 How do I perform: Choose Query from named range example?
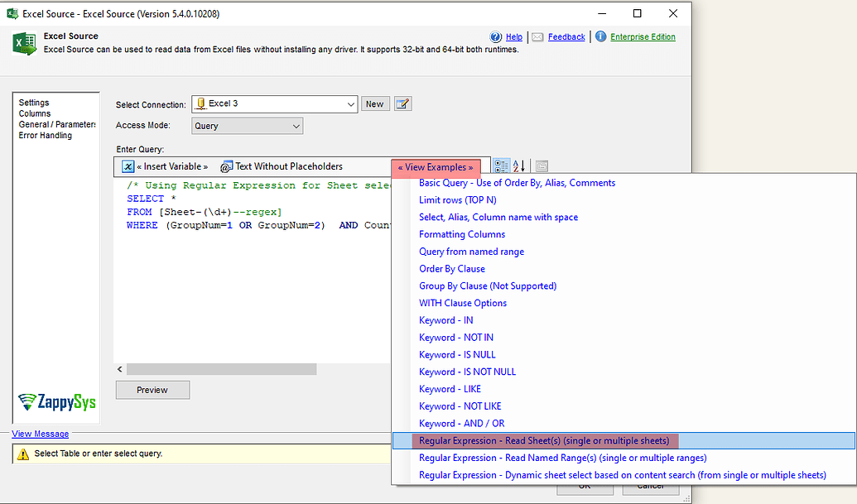pyautogui.click(x=471, y=252)
